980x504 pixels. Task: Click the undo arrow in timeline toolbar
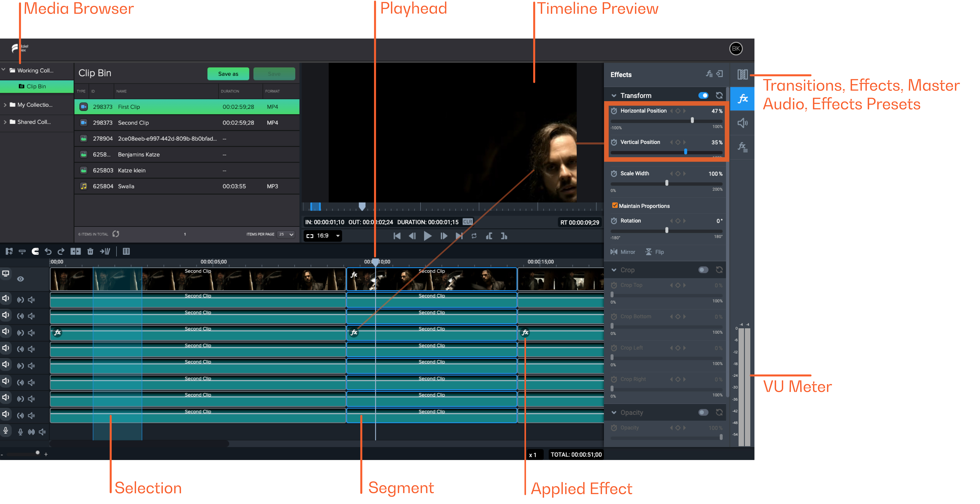48,251
